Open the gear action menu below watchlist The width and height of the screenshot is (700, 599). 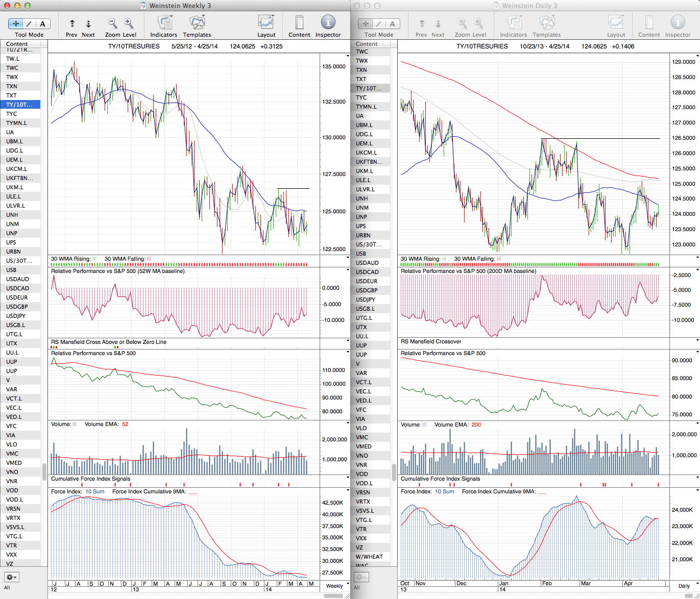(11, 577)
